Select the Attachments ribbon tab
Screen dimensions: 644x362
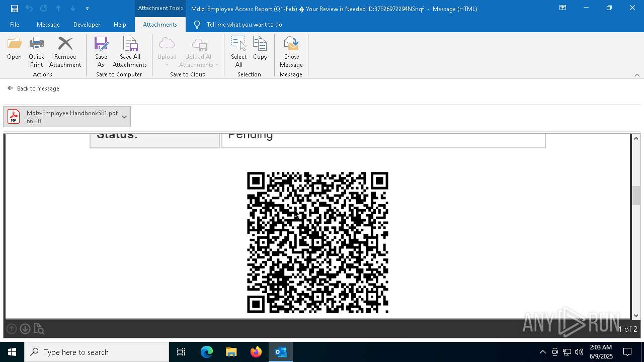click(x=160, y=25)
